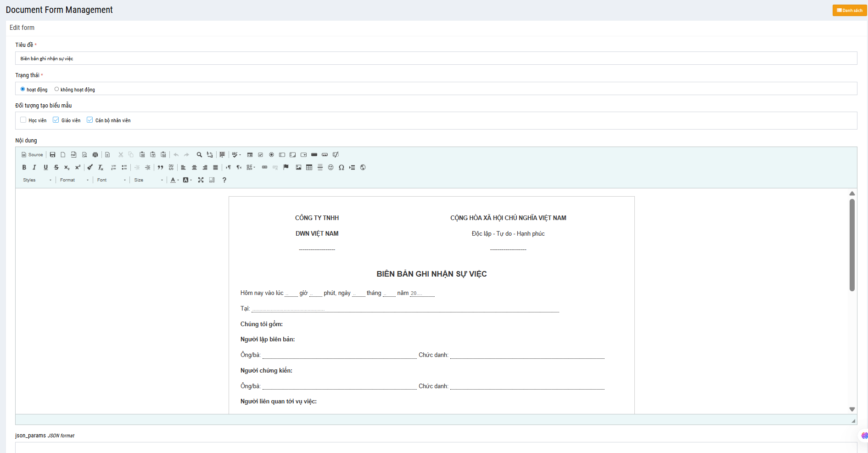Select the 'không hoạt động' status
Viewport: 868px width, 453px height.
coord(57,89)
